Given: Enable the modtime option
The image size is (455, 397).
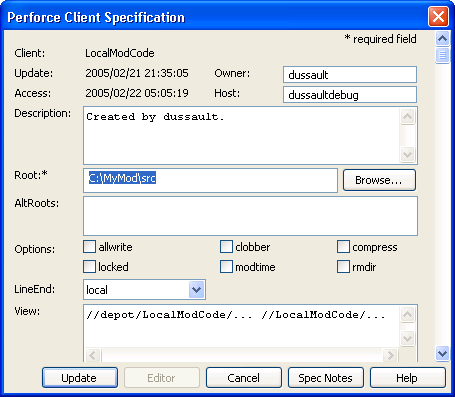Looking at the screenshot, I should [226, 267].
